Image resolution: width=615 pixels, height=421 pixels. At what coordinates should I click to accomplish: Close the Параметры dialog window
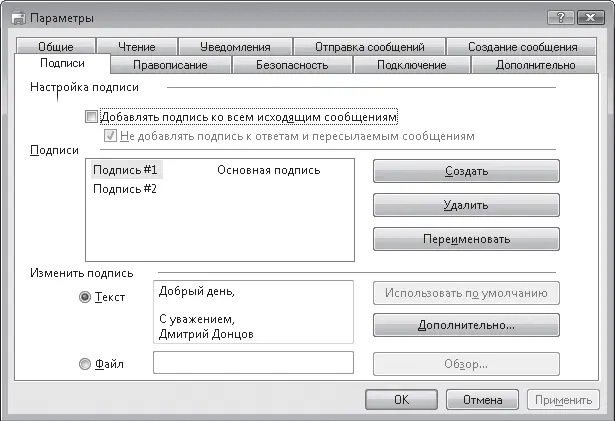tap(590, 18)
